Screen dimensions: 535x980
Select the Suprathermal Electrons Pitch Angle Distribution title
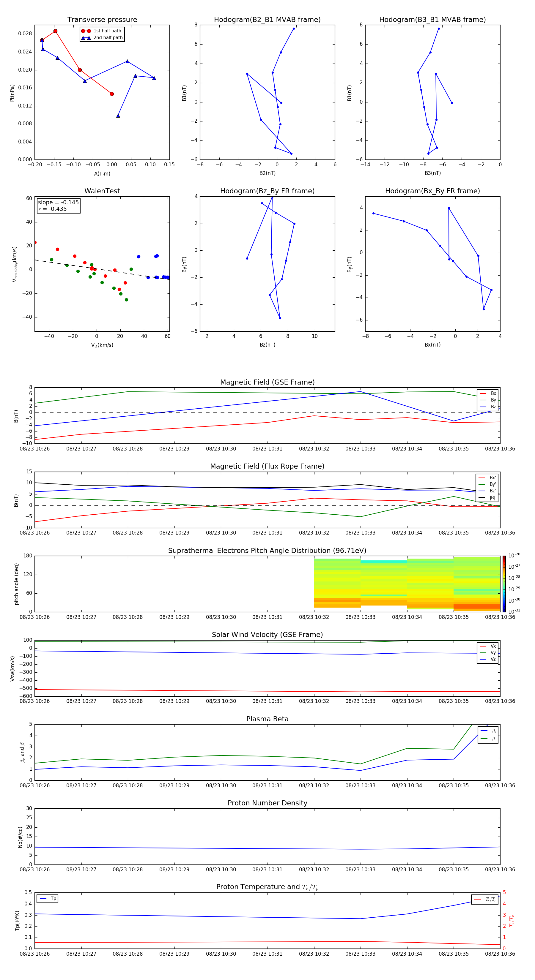[x=267, y=551]
